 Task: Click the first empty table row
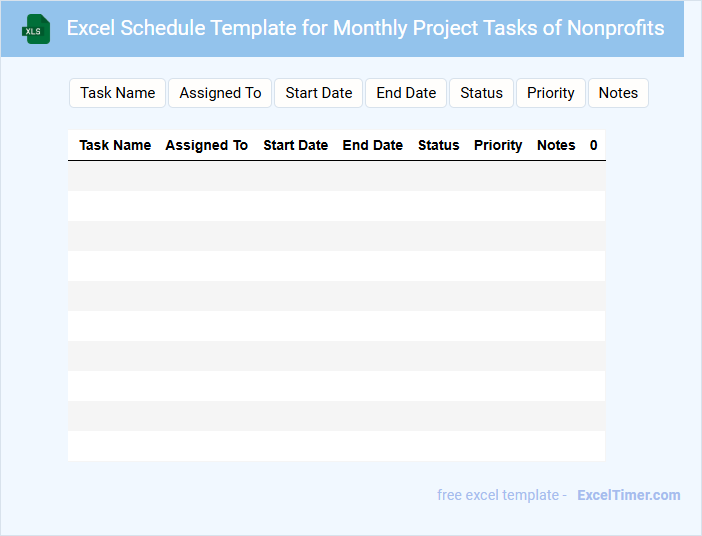click(x=336, y=176)
